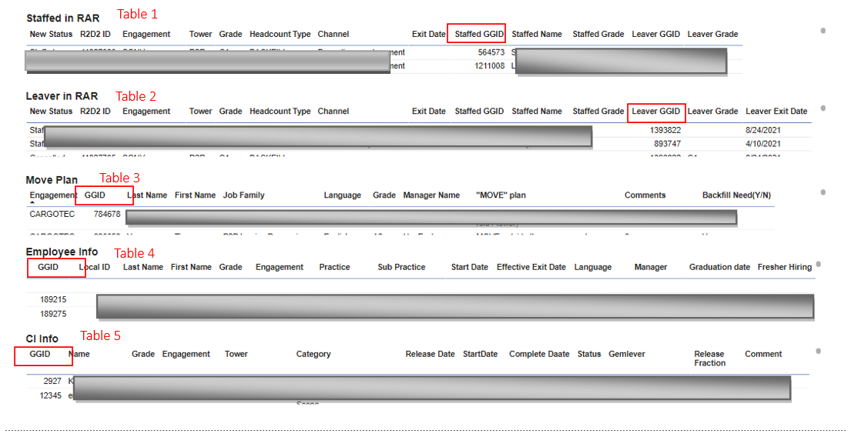This screenshot has height=447, width=868.
Task: Select GGID value 2927 in CI Info
Action: tap(52, 381)
